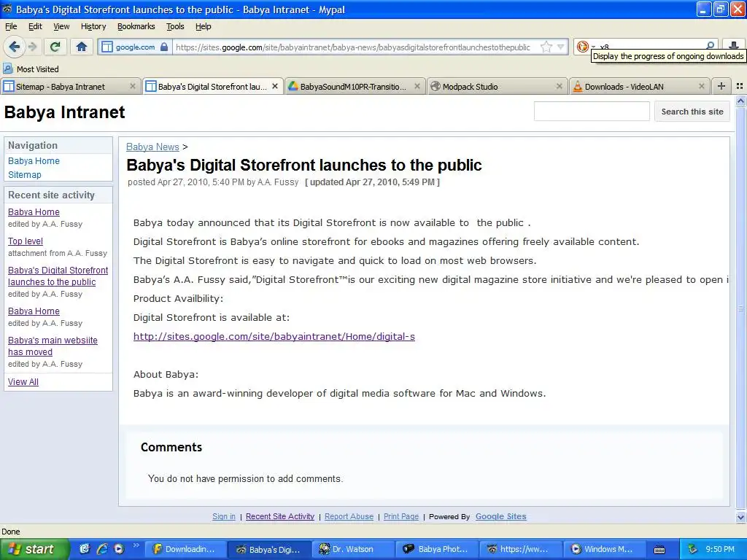Screen dimensions: 747x560
Task: Click the 9:50 PM system clock
Action: 720,549
